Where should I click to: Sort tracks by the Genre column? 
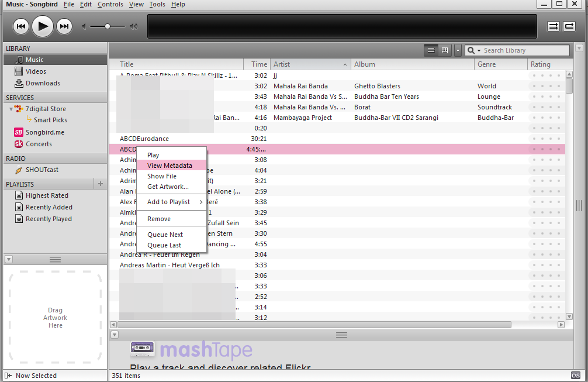coord(501,64)
